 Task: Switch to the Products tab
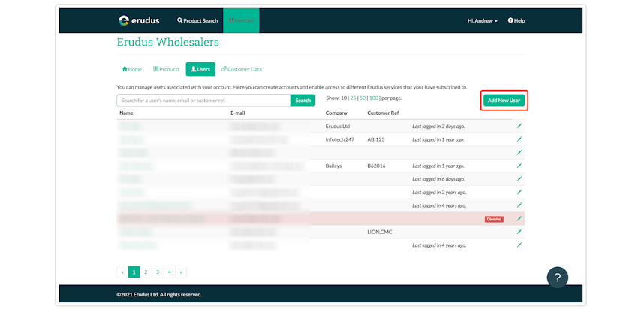(167, 69)
